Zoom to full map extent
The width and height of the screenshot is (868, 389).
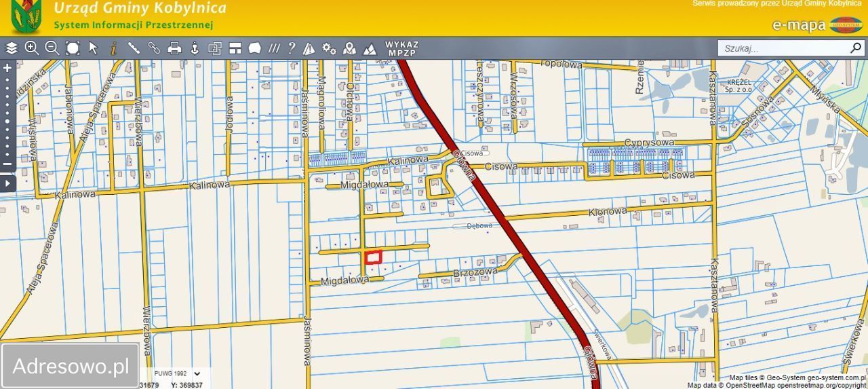[x=73, y=48]
